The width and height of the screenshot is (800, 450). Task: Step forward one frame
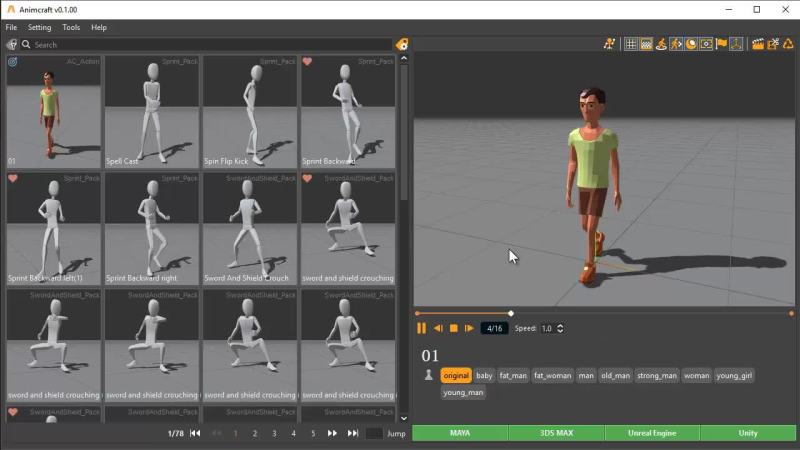[469, 328]
